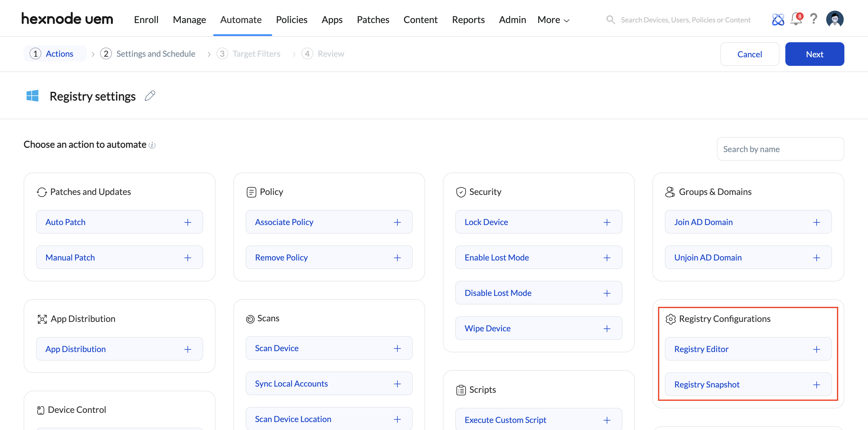Switch to the Reports tab

click(468, 20)
